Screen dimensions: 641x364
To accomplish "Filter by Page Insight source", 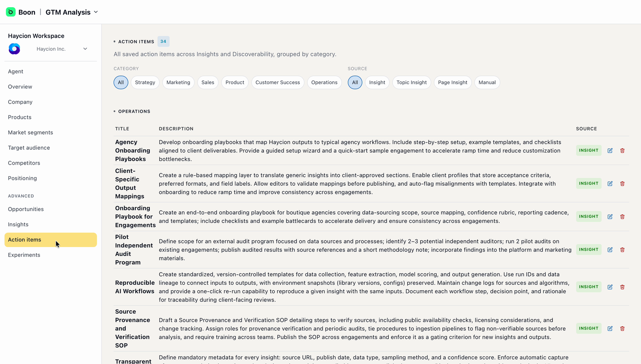I will pyautogui.click(x=453, y=82).
